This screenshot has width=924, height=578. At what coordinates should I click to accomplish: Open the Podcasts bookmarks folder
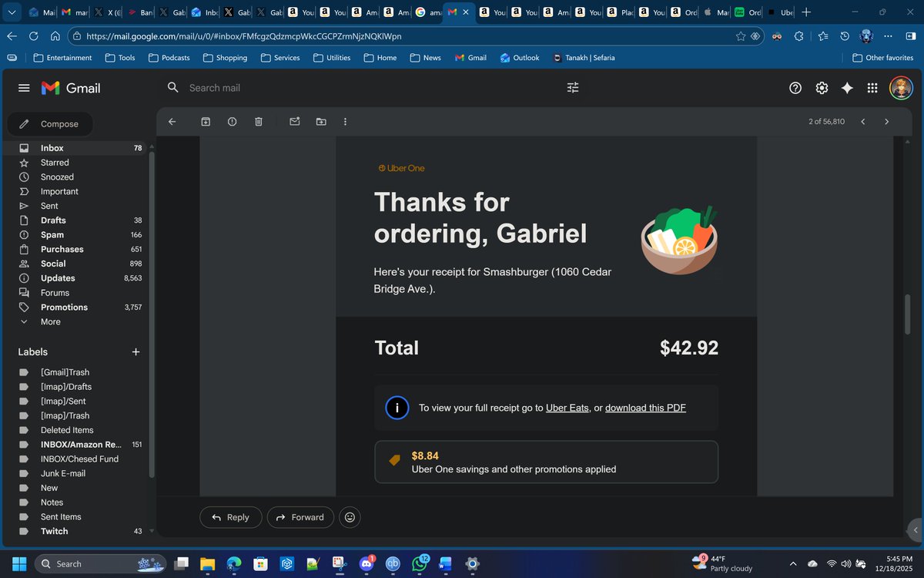pos(169,58)
